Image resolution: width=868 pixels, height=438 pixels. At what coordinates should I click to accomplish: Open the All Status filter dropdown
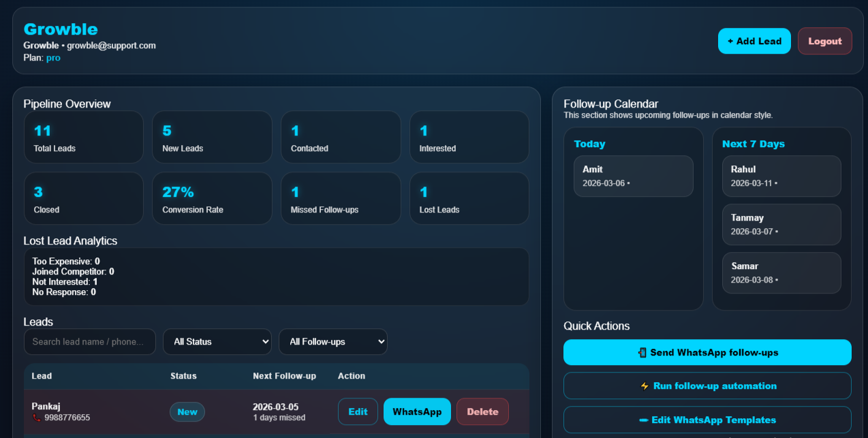tap(217, 342)
